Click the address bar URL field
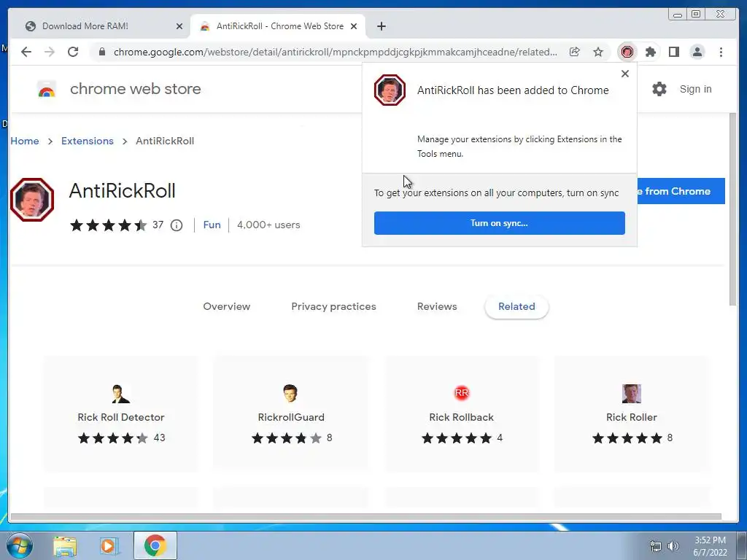The image size is (747, 560). [335, 52]
